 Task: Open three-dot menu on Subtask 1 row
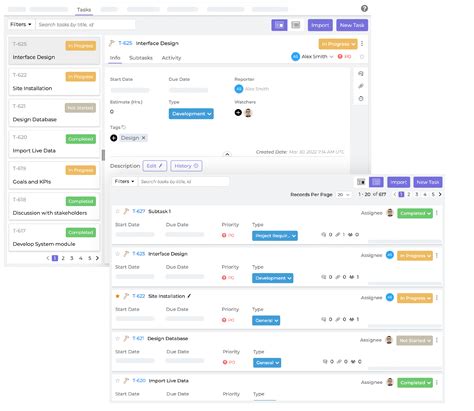(437, 213)
